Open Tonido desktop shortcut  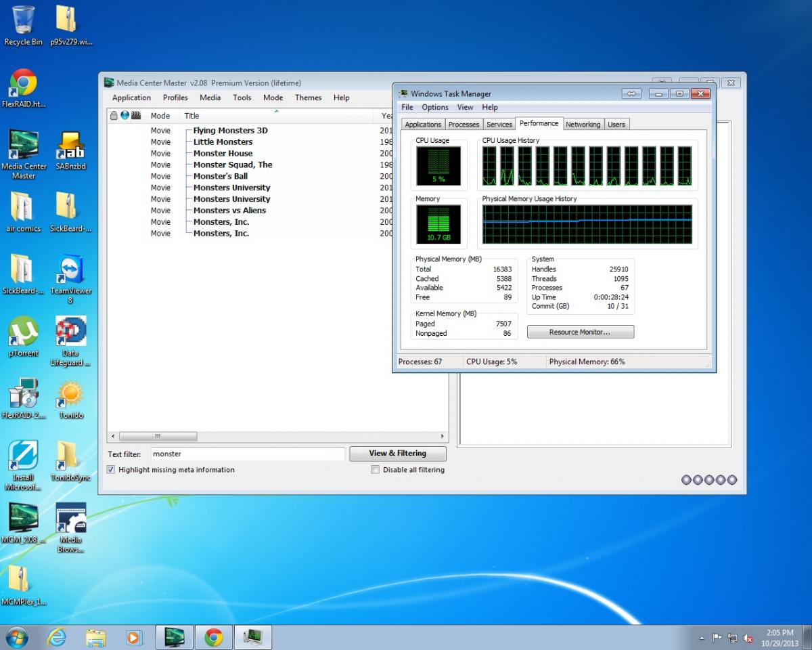pos(70,395)
